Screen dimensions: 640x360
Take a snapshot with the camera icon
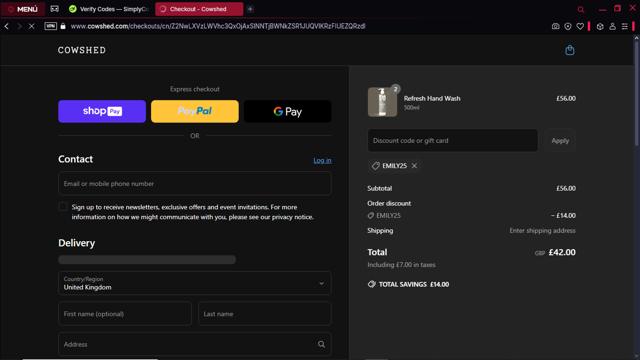556,27
